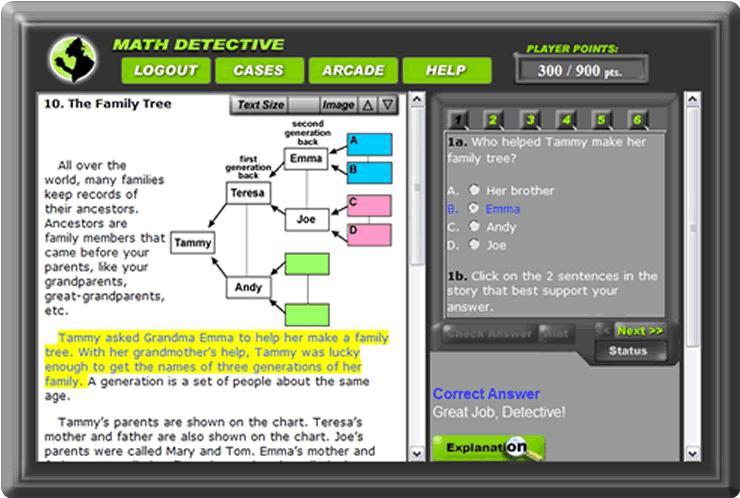Go to question tab 3
740x498 pixels.
tap(530, 119)
